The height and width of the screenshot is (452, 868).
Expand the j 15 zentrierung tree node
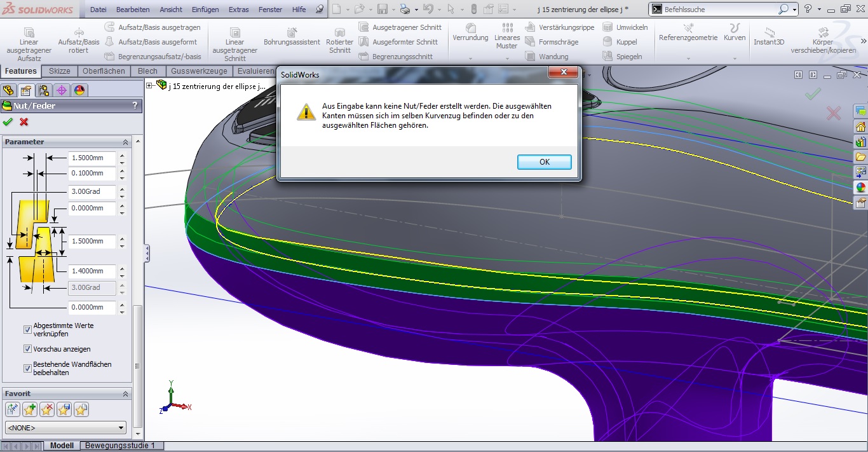coord(149,85)
